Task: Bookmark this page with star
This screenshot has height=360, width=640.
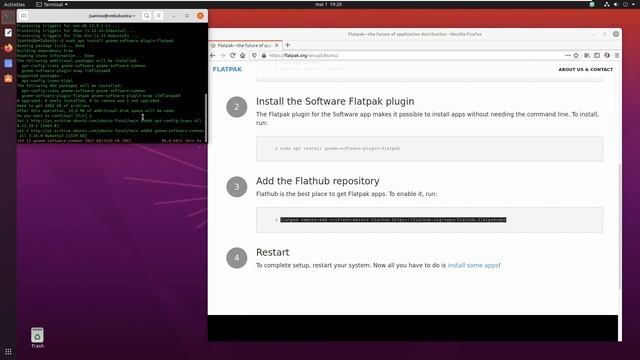Action: click(x=576, y=56)
